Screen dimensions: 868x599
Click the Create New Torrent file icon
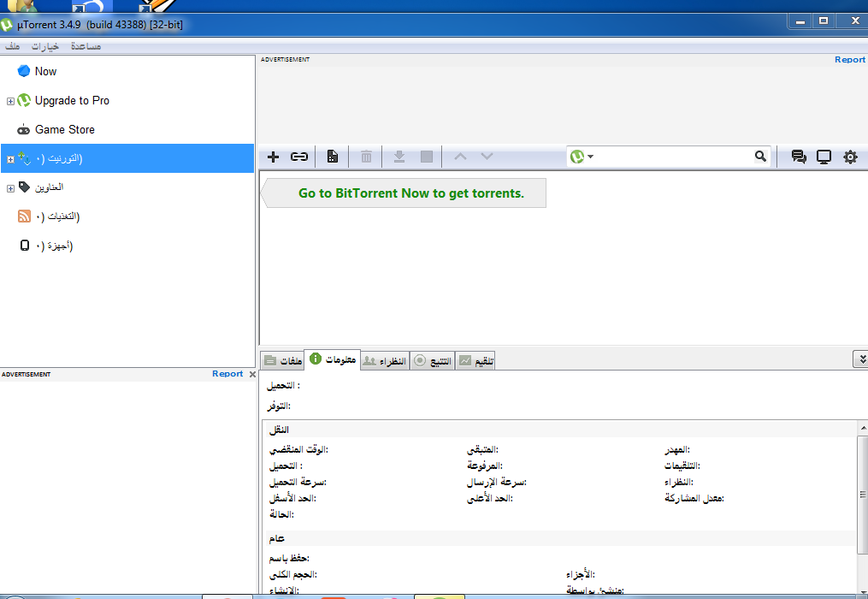pyautogui.click(x=332, y=157)
